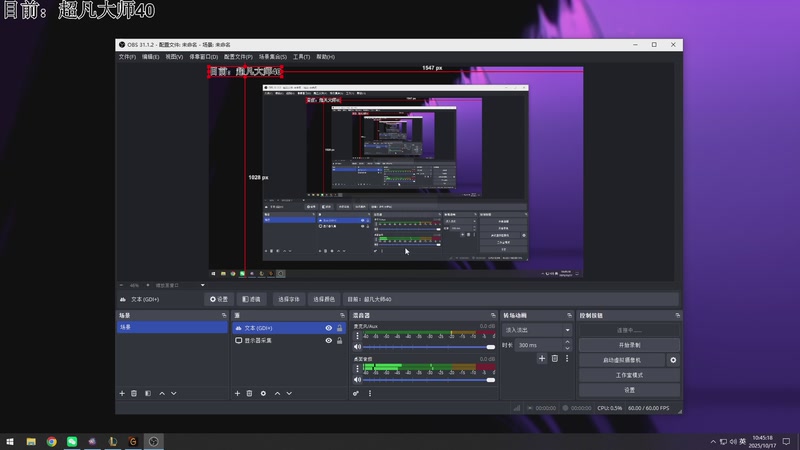Open advanced audio properties gear in mixer
The height and width of the screenshot is (450, 800).
coord(356,393)
